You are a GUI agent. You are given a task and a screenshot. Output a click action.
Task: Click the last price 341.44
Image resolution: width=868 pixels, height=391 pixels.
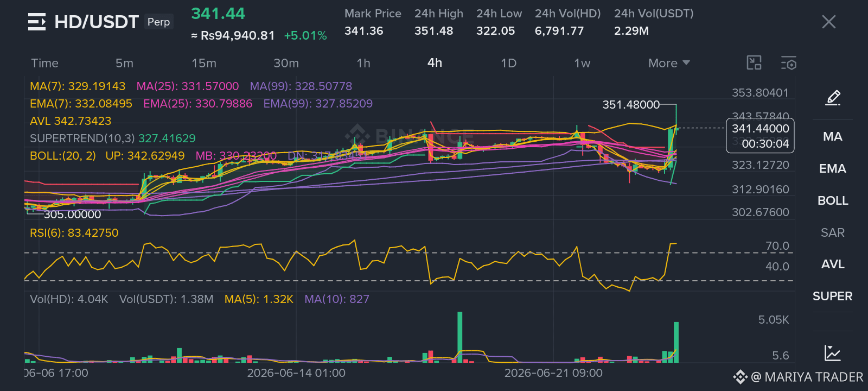[x=218, y=14]
